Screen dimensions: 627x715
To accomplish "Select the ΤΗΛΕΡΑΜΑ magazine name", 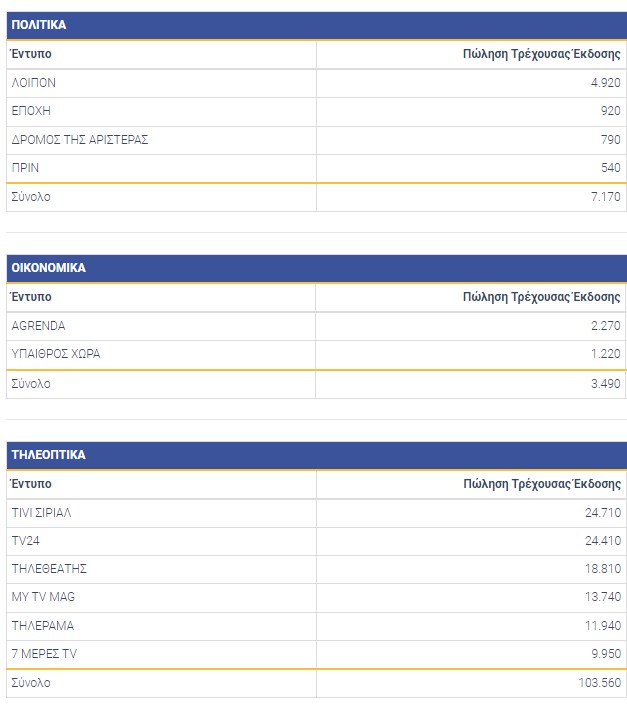I will click(42, 626).
